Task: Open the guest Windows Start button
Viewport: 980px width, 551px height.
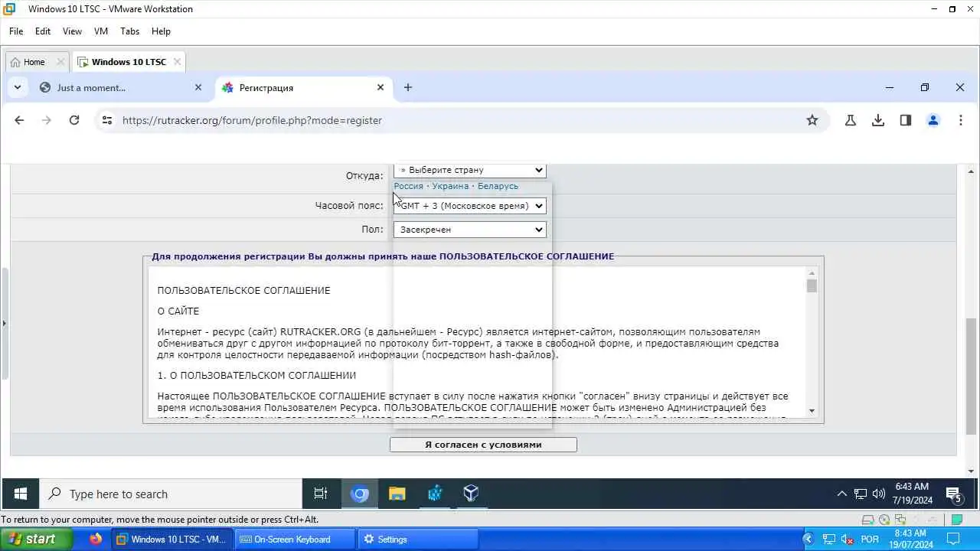Action: click(x=20, y=494)
